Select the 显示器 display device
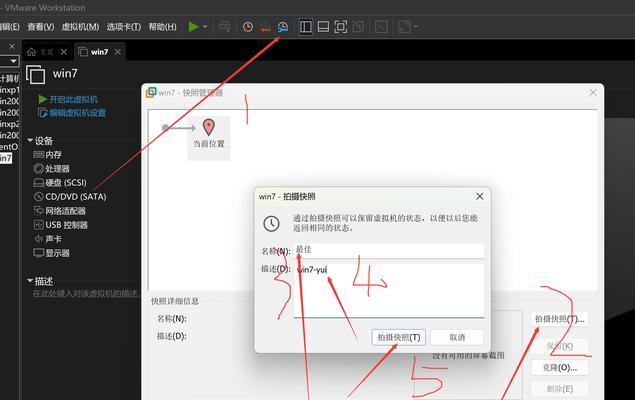 51,253
